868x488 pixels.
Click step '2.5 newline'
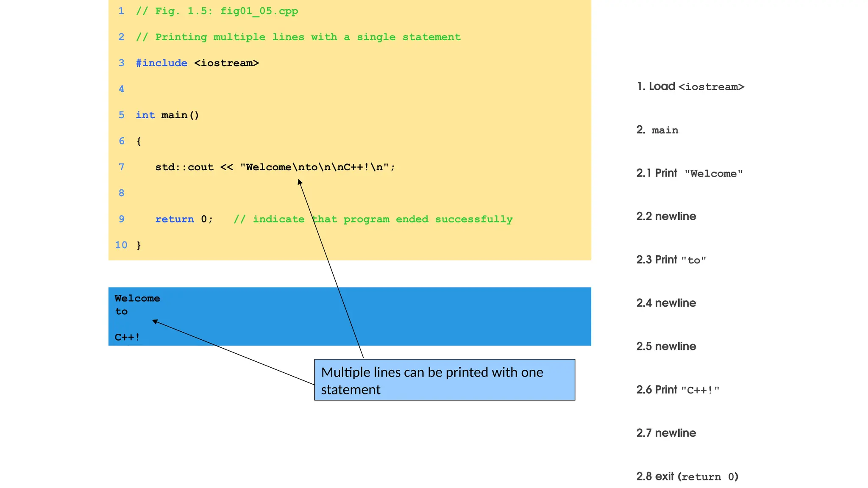(x=666, y=347)
